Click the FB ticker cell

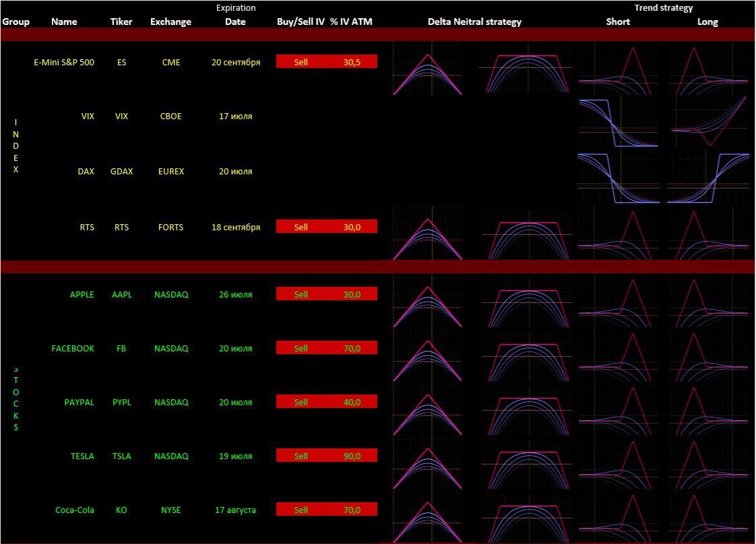(x=121, y=348)
